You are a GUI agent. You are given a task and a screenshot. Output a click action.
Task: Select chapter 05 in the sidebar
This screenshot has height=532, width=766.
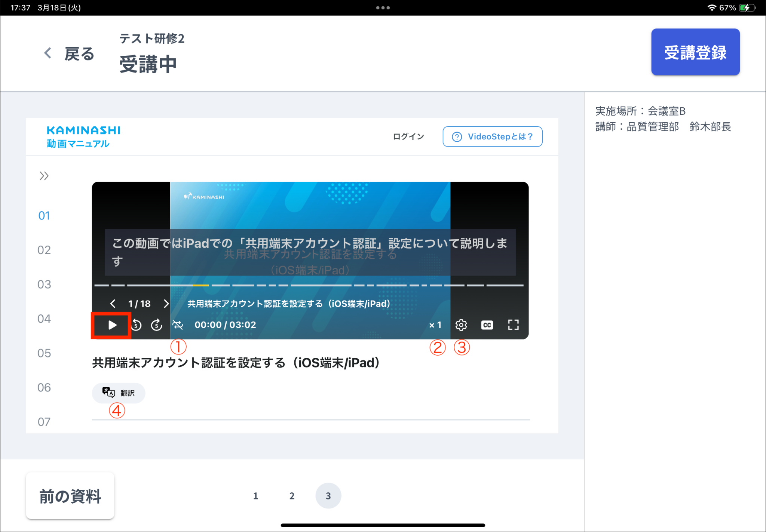(x=44, y=353)
